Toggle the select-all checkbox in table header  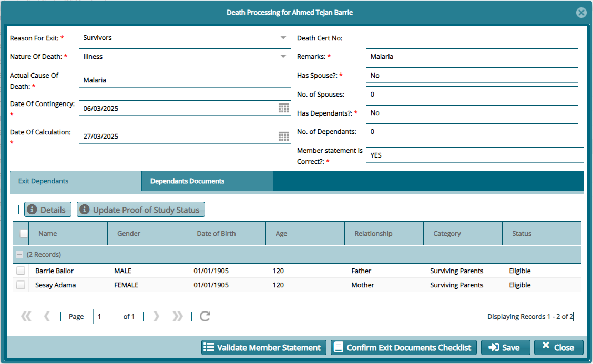tap(24, 234)
